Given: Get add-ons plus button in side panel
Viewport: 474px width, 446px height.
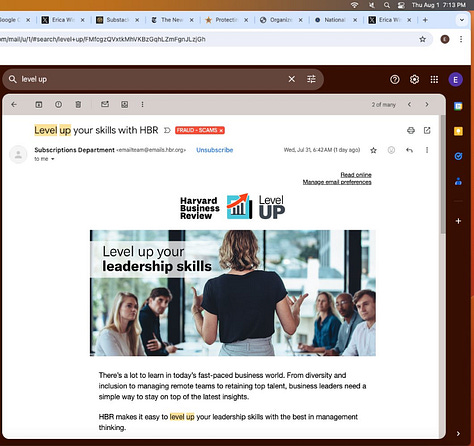Looking at the screenshot, I should click(458, 221).
